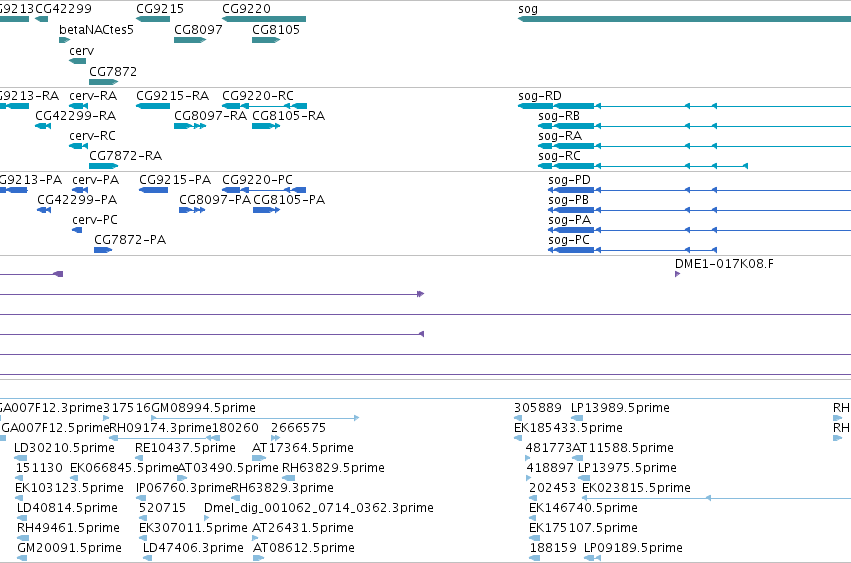Open the EK307011.5prime EST label
This screenshot has height=563, width=851.
[x=193, y=529]
